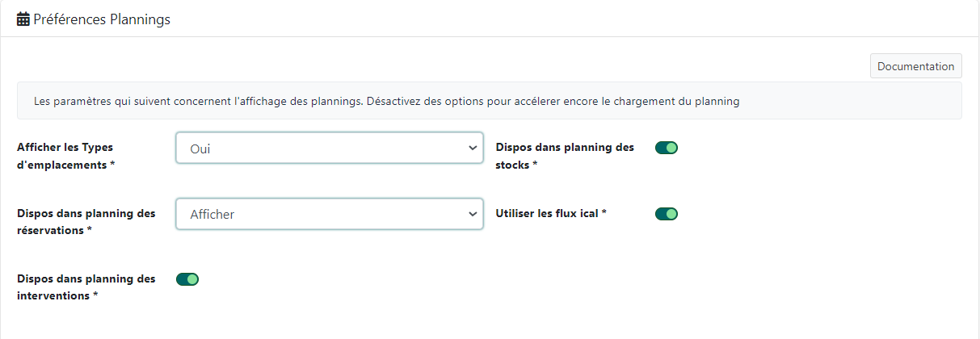Click the Dispos dans planning des réservations label

tap(86, 222)
